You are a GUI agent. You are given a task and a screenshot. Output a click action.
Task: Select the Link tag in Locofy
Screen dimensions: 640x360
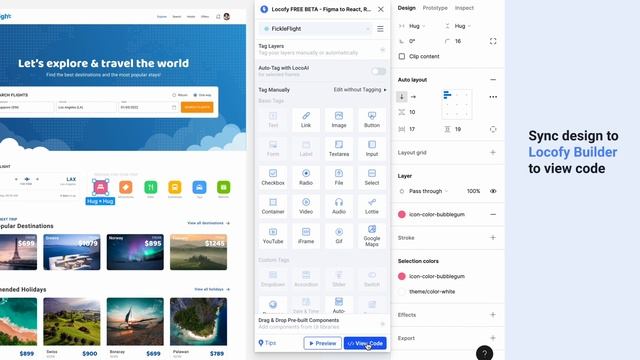(306, 120)
